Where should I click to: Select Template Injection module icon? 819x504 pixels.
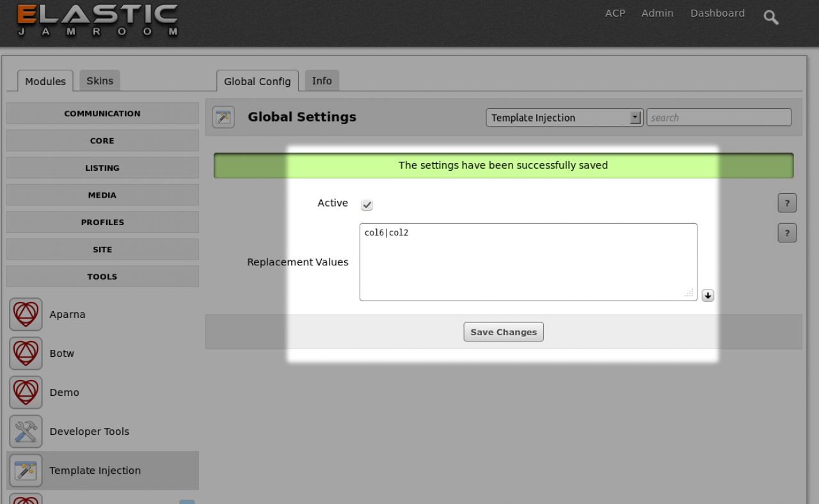[x=26, y=471]
